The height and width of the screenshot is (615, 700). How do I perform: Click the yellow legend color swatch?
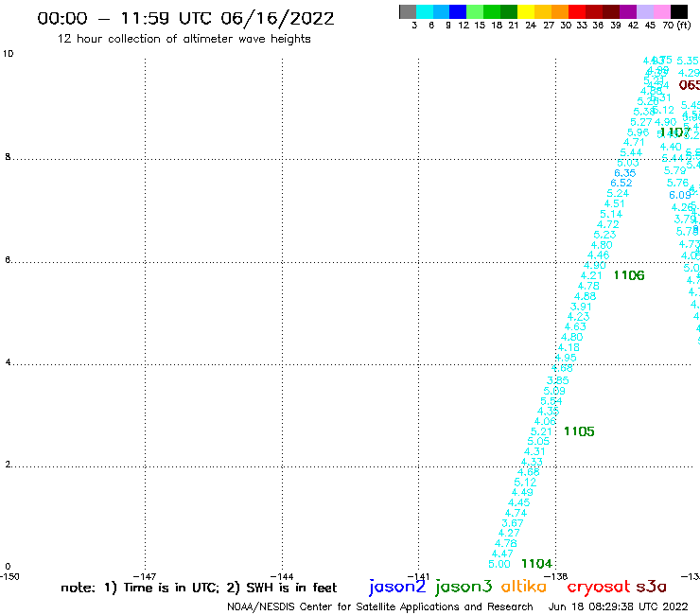pos(526,11)
